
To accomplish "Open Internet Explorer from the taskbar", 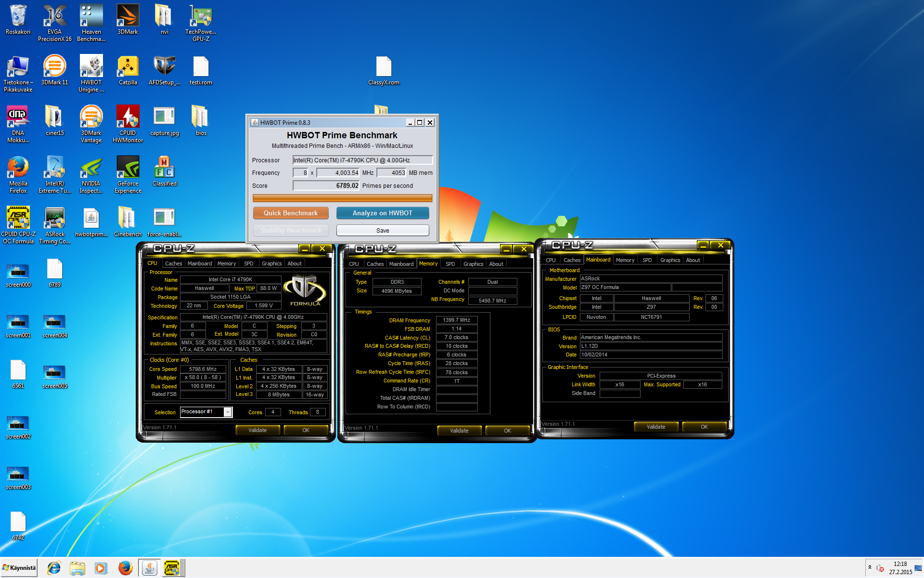I will pyautogui.click(x=54, y=568).
